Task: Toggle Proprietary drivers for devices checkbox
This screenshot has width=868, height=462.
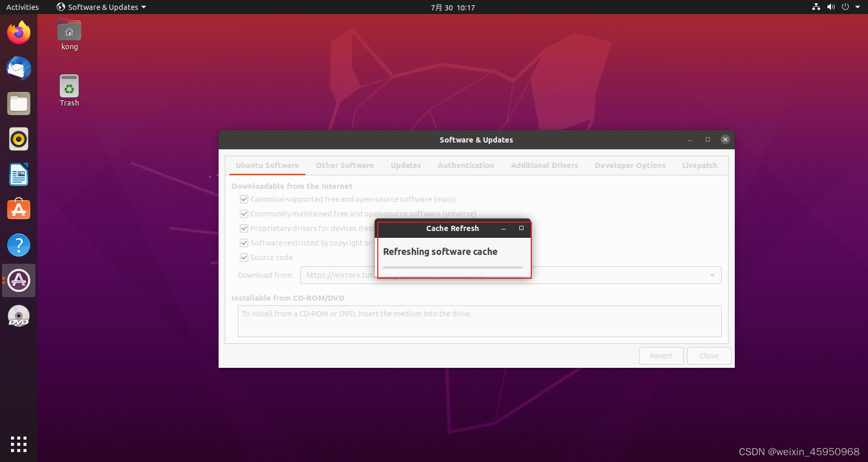Action: click(244, 228)
